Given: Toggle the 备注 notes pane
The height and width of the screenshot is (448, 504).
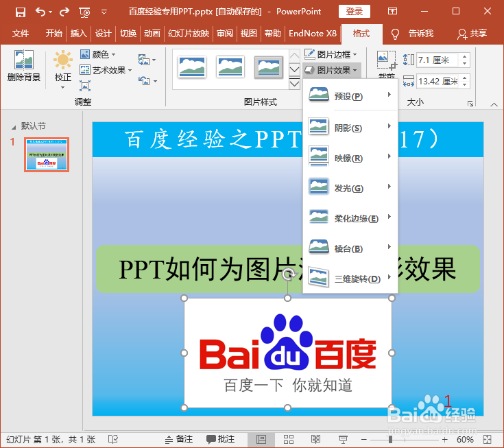Looking at the screenshot, I should pos(179,439).
